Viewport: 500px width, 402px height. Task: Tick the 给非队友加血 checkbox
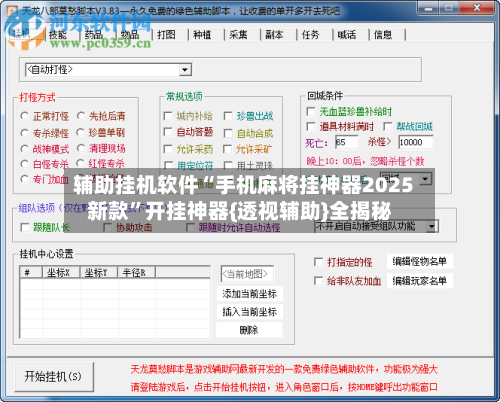coord(318,281)
